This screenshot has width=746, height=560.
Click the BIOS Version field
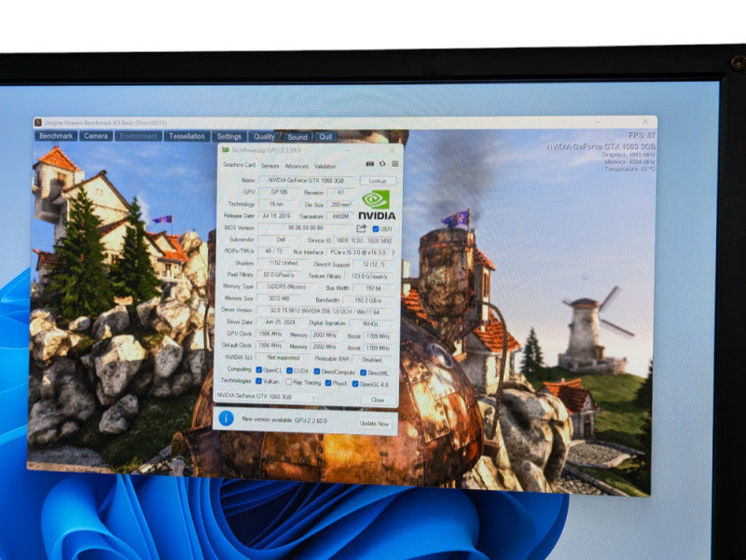pos(306,227)
